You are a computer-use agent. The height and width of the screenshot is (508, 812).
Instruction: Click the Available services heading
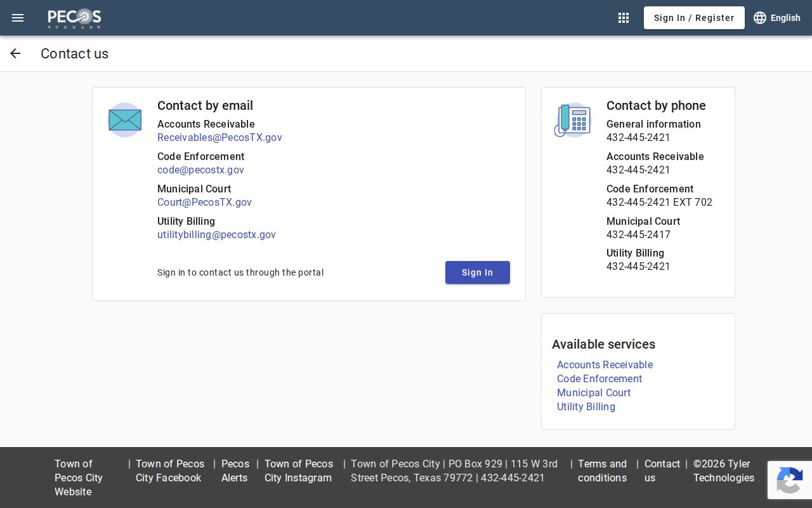coord(603,344)
